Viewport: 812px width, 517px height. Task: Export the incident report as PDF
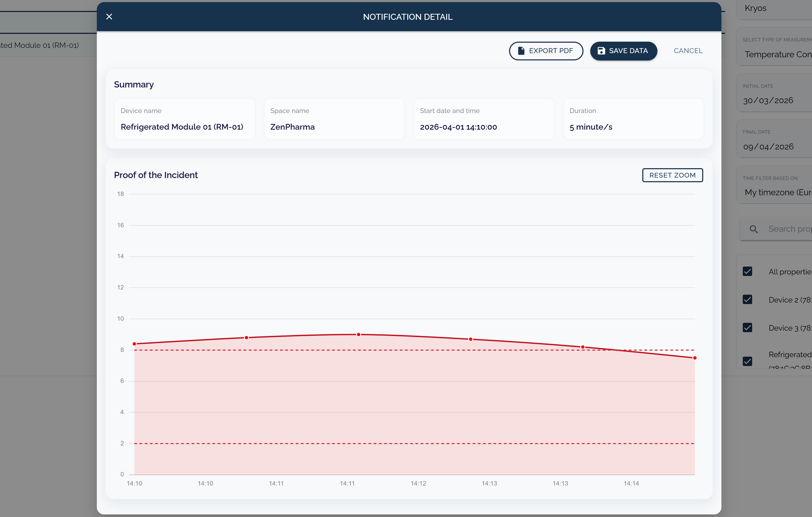point(546,51)
